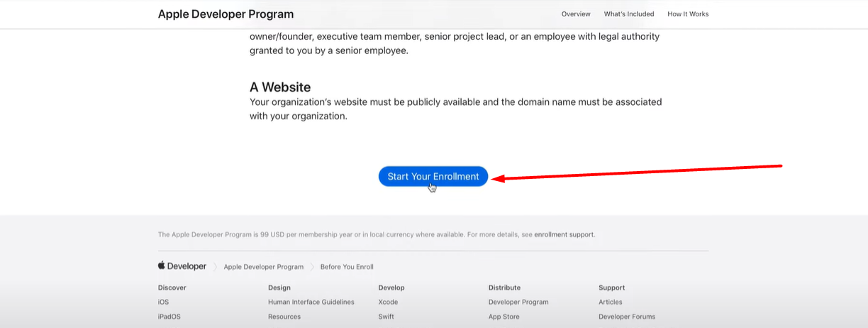Select How It Works in navigation
The height and width of the screenshot is (328, 868).
pos(688,14)
